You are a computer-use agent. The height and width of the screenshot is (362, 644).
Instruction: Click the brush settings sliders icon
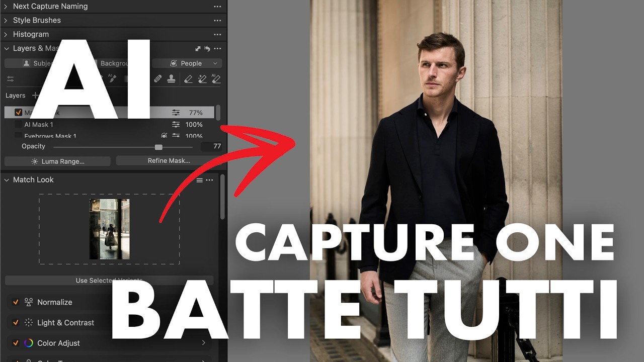[x=10, y=79]
